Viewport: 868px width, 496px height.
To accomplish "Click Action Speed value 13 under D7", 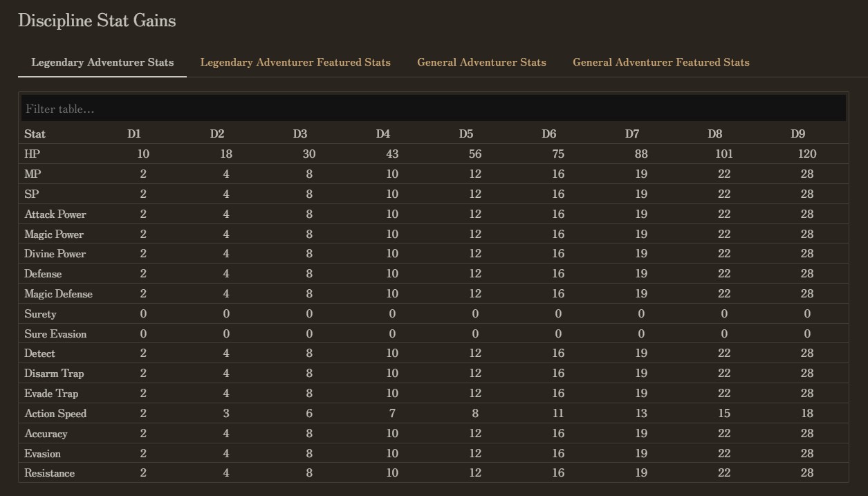I will tap(641, 413).
